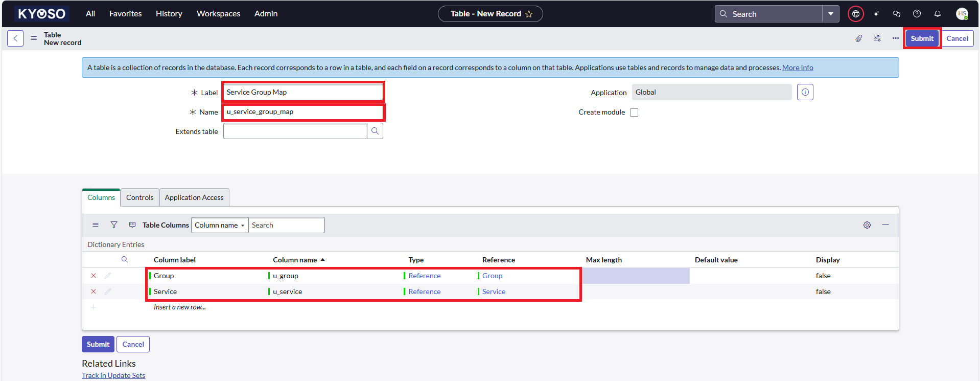Expand the global search dropdown arrow

[831, 14]
